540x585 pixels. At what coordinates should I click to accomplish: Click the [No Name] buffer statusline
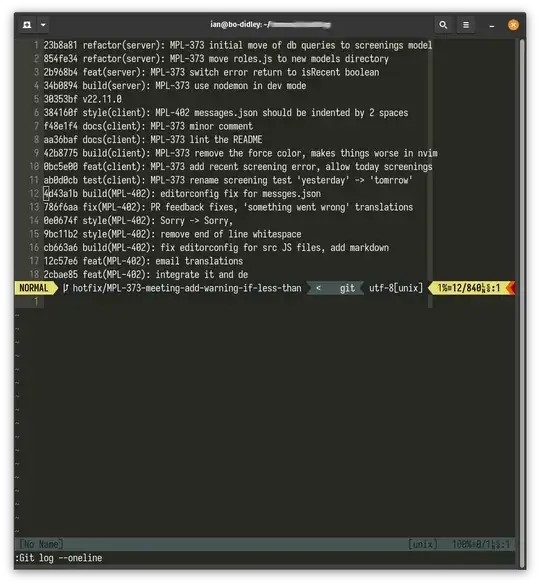coord(41,544)
